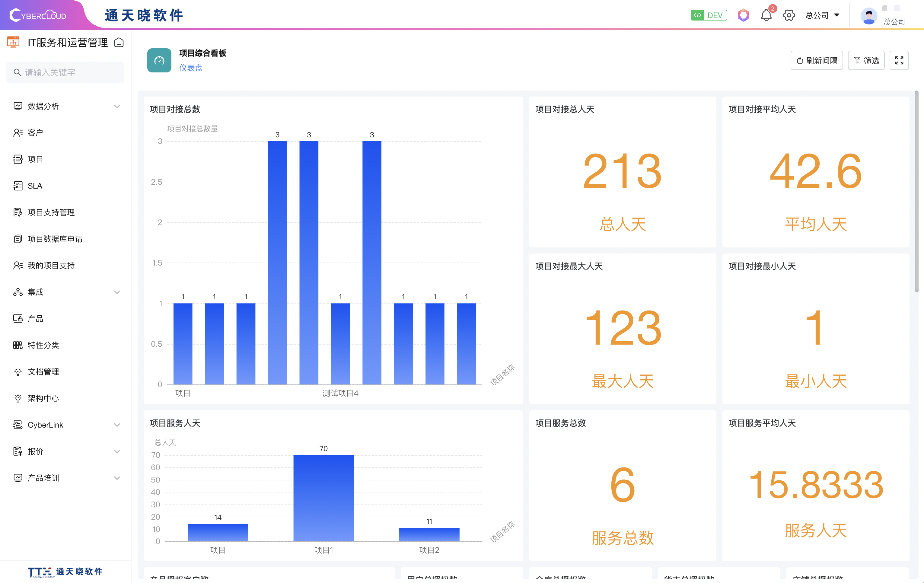Open the SLA menu item
The height and width of the screenshot is (583, 924).
click(35, 186)
